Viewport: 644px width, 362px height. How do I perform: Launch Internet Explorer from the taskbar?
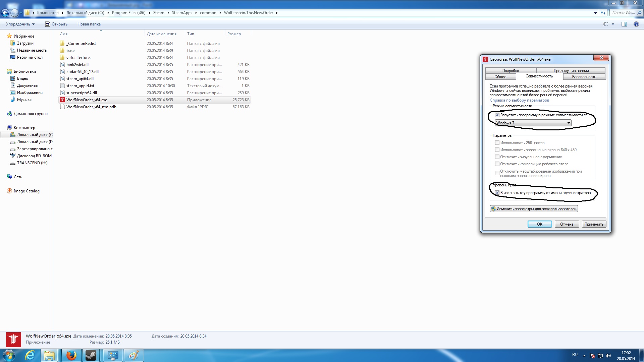click(x=30, y=355)
